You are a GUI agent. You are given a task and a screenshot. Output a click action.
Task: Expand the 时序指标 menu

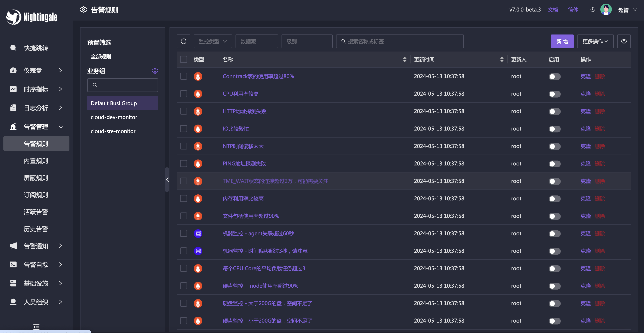(36, 89)
